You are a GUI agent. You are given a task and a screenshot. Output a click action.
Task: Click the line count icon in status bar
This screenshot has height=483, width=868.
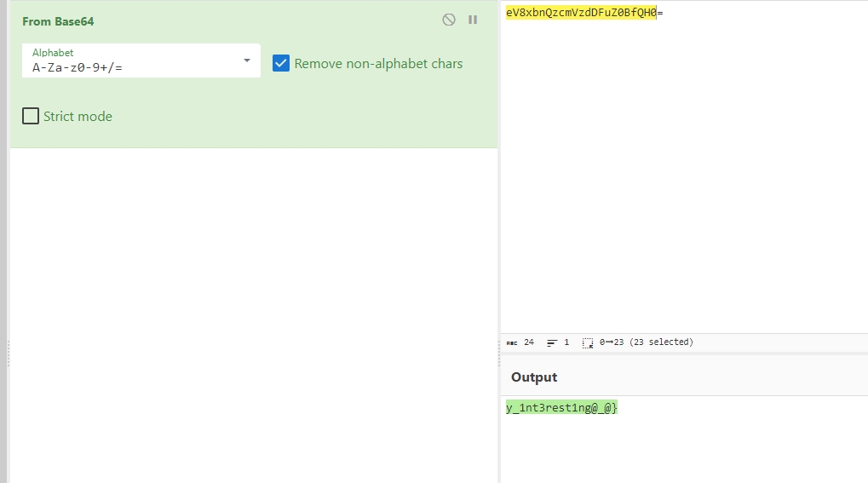pos(552,342)
